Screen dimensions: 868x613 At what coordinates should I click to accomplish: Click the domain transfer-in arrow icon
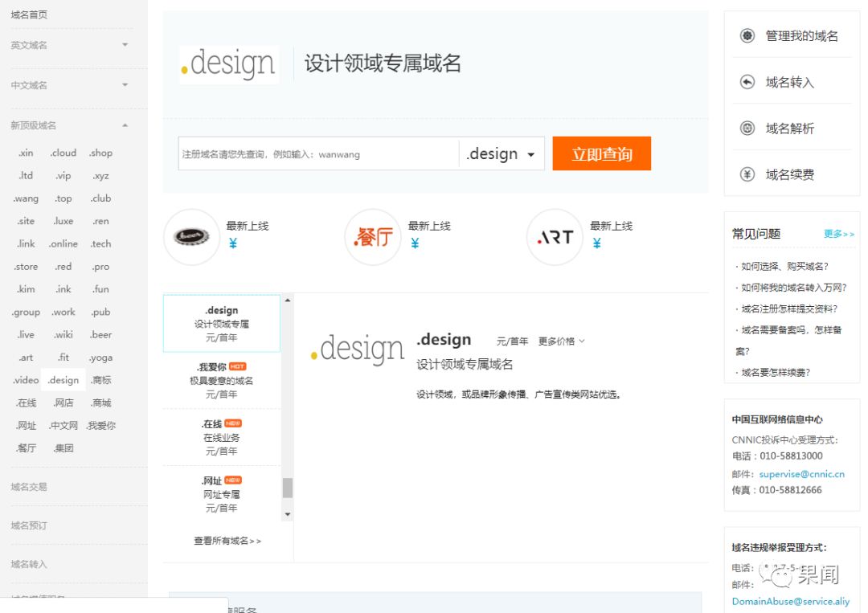pyautogui.click(x=747, y=82)
